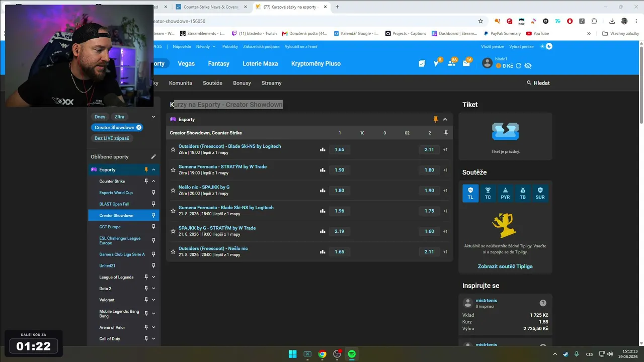The image size is (644, 362).
Task: Open the Tipliga icon with badge 5
Action: click(x=437, y=63)
